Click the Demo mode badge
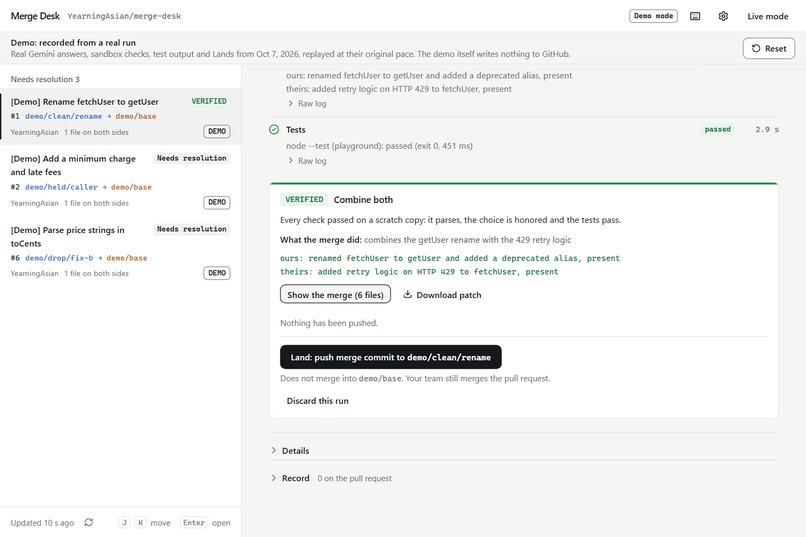Viewport: 806px width, 537px height. pyautogui.click(x=653, y=16)
